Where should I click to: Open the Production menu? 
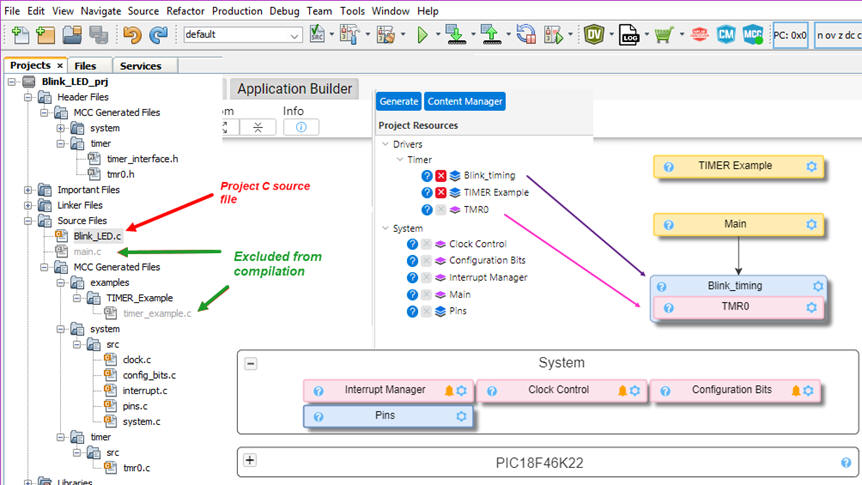[x=237, y=11]
